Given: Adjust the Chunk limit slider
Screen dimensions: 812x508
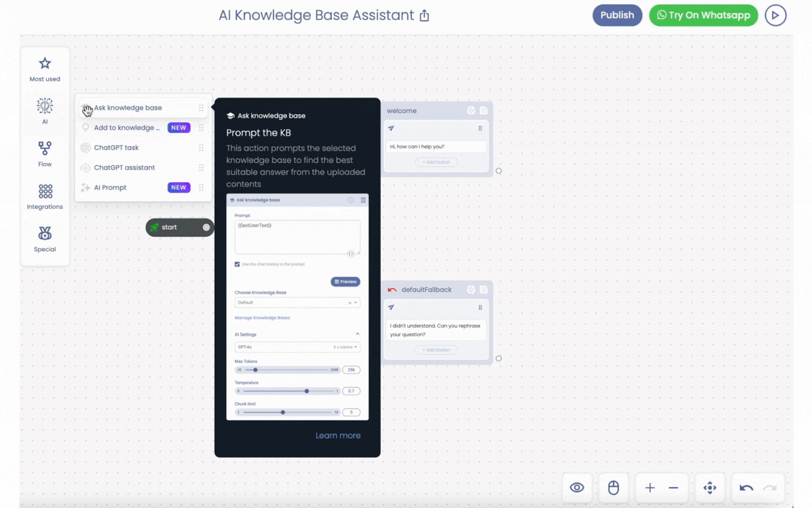Looking at the screenshot, I should [x=283, y=412].
